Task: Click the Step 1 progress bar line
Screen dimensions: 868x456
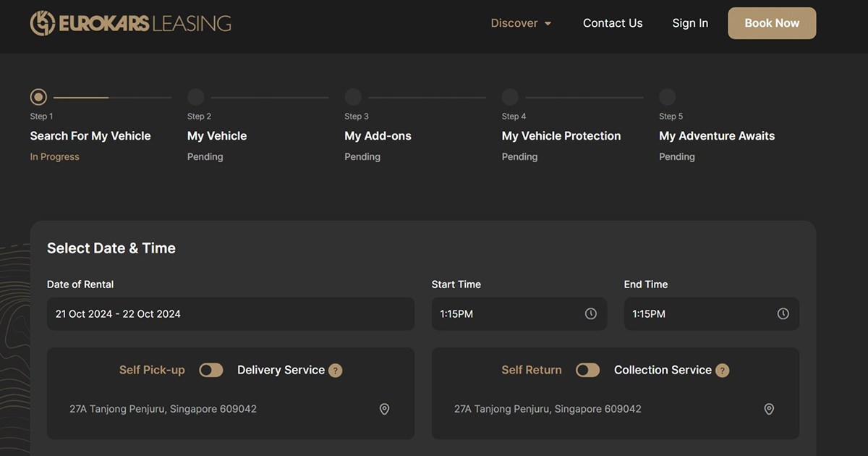Action: coord(112,97)
